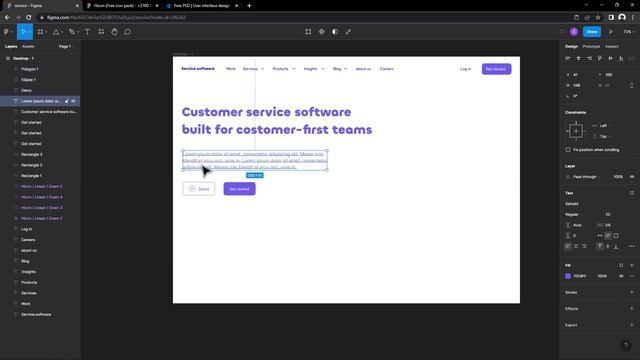Switch to the Design tab
Viewport: 640px width, 360px height.
571,47
